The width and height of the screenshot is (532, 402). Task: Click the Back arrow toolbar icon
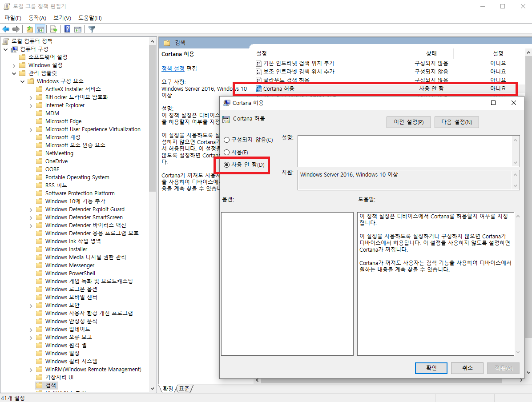point(6,29)
